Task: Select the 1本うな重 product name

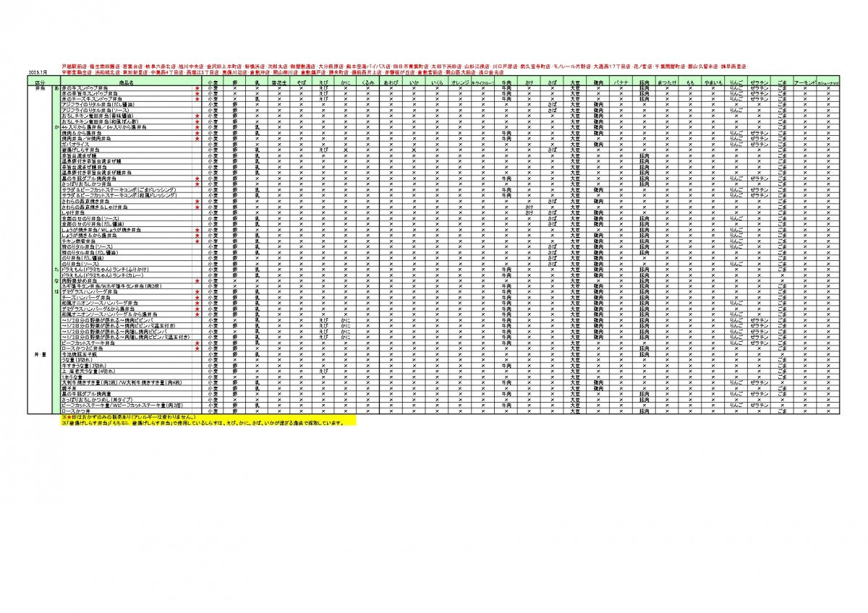Action: pos(73,377)
